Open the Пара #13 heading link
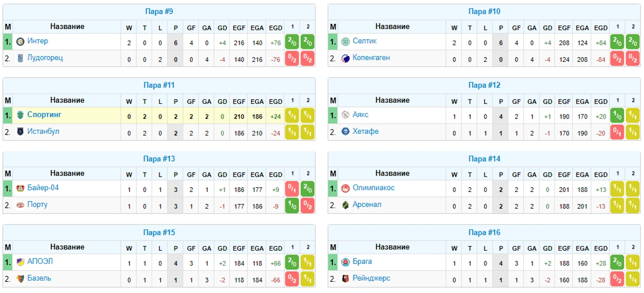Screen dimensions: 644x293 (159, 159)
